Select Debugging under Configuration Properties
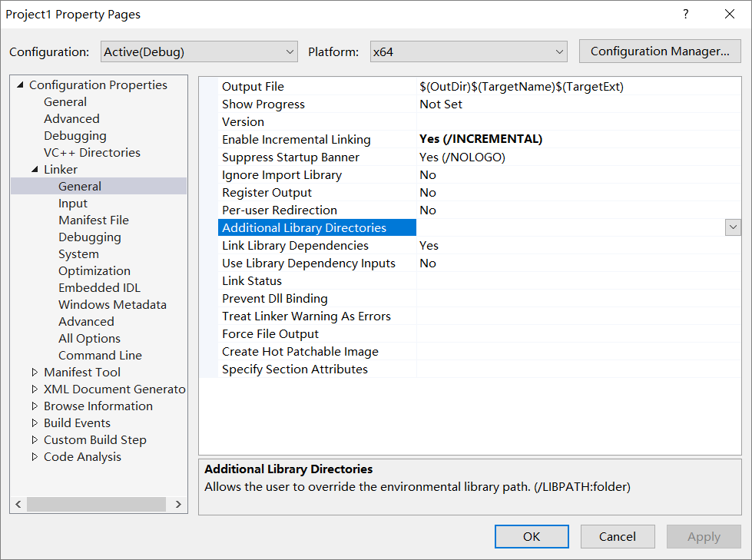752x560 pixels. click(75, 135)
